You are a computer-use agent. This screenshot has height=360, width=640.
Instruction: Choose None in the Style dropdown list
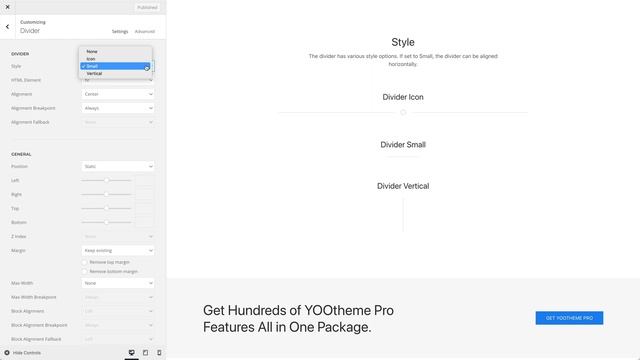(116, 51)
